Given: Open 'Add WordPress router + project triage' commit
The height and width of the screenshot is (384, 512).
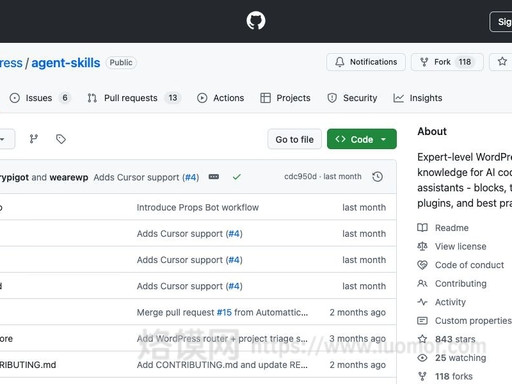Looking at the screenshot, I should 222,339.
